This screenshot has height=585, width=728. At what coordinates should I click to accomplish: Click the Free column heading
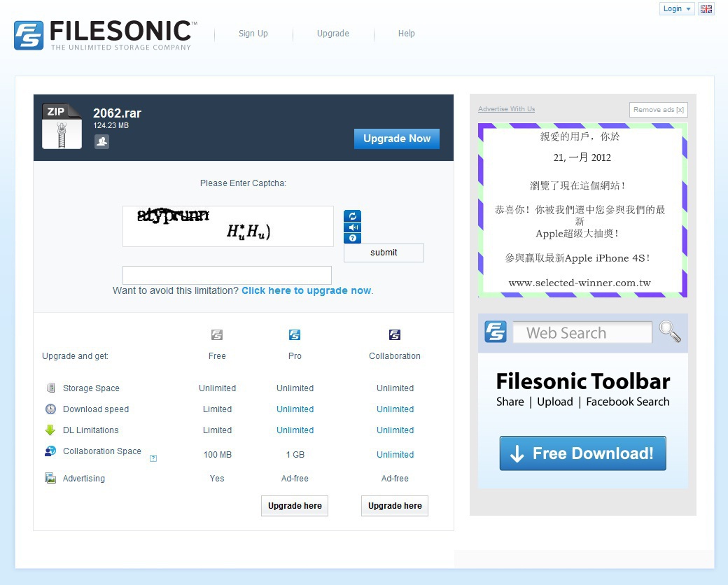coord(217,356)
